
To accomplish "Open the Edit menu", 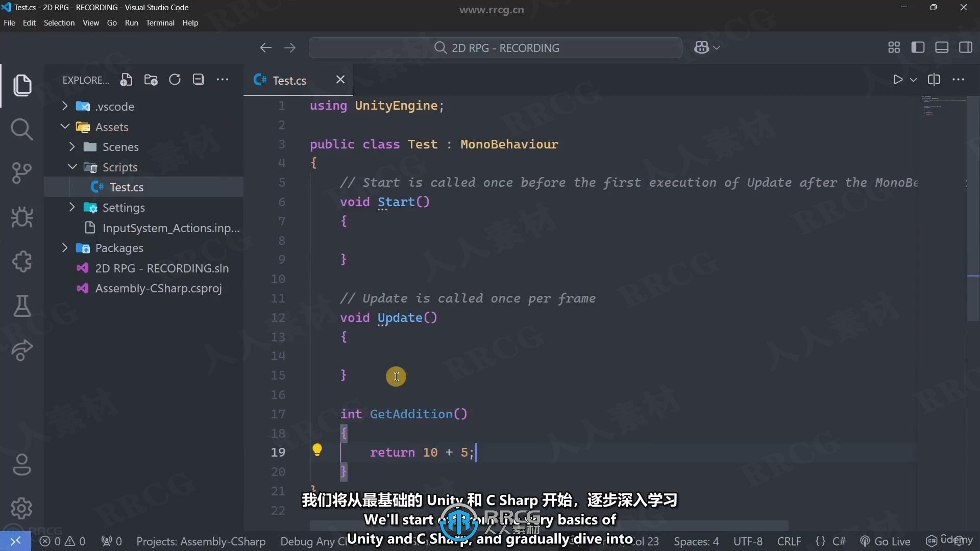I will (29, 23).
